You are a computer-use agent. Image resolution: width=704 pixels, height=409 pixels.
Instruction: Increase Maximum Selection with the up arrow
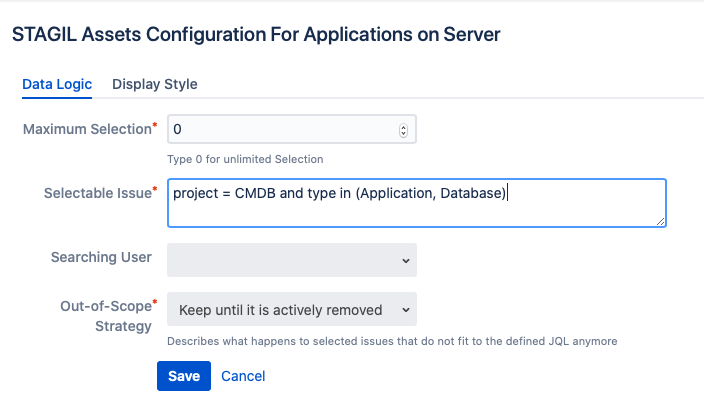[x=403, y=126]
